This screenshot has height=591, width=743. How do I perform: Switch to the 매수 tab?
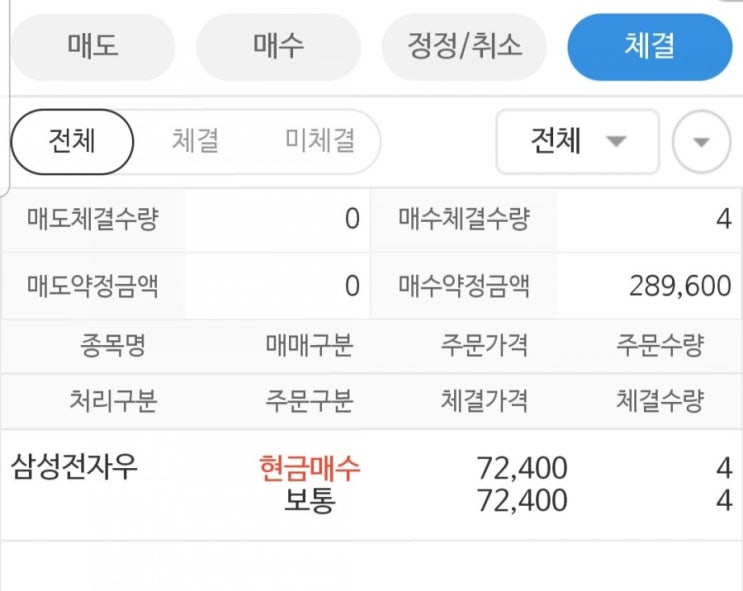tap(279, 46)
